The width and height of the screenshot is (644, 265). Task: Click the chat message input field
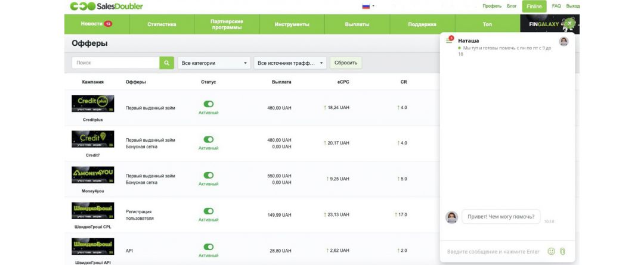494,251
